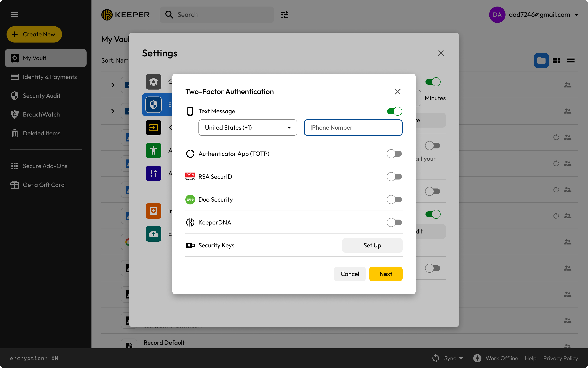The image size is (588, 368).
Task: Click the Record Default entry
Action: [x=164, y=342]
